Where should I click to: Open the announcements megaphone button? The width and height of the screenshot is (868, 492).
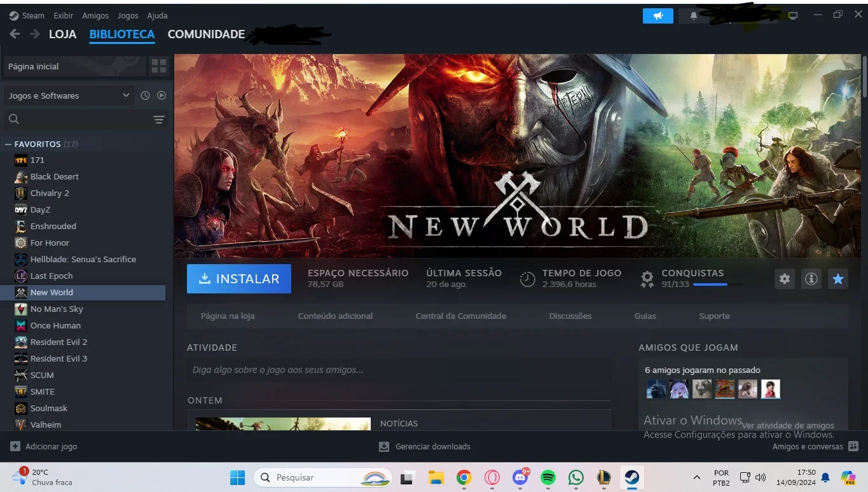click(658, 15)
